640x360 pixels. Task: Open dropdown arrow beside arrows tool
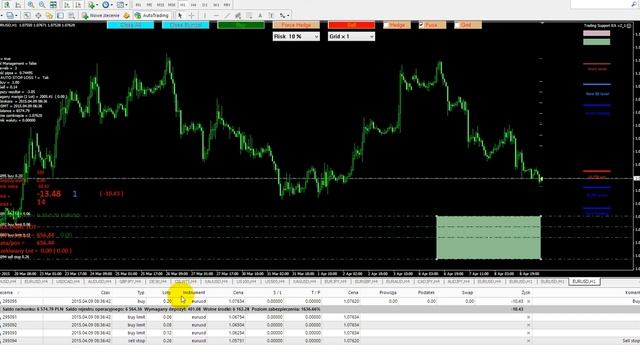(x=288, y=16)
